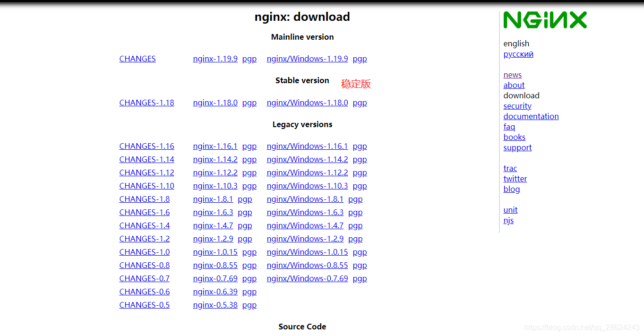Go to the news page
This screenshot has height=336, width=644.
[x=513, y=75]
